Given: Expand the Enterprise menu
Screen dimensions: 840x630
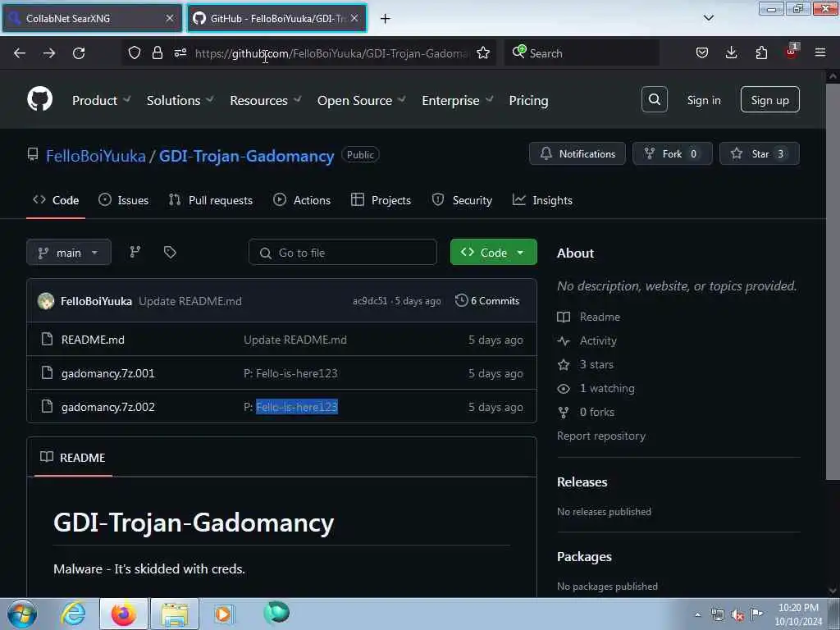Looking at the screenshot, I should (x=457, y=100).
